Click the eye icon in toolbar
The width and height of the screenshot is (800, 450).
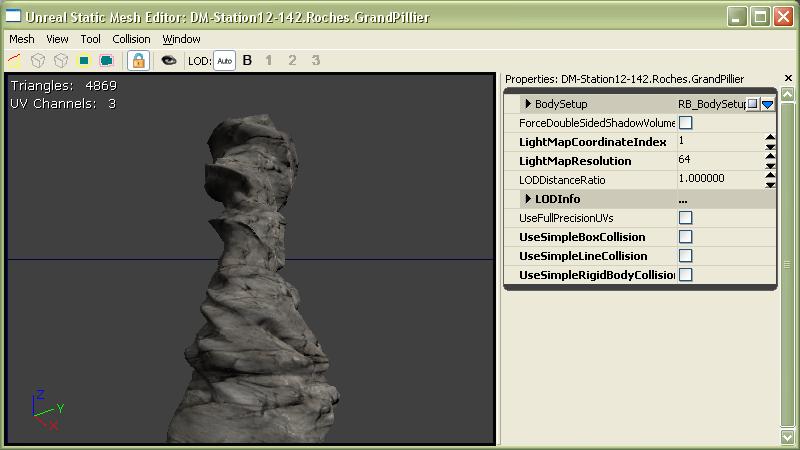169,61
